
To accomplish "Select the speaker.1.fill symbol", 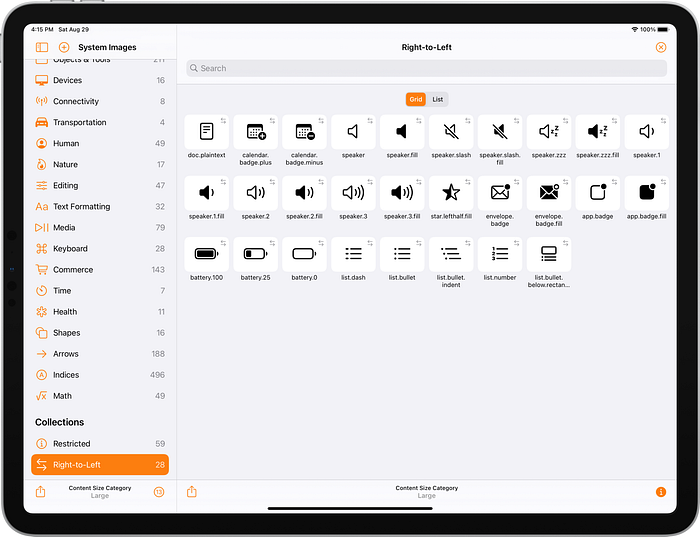I will tap(206, 193).
